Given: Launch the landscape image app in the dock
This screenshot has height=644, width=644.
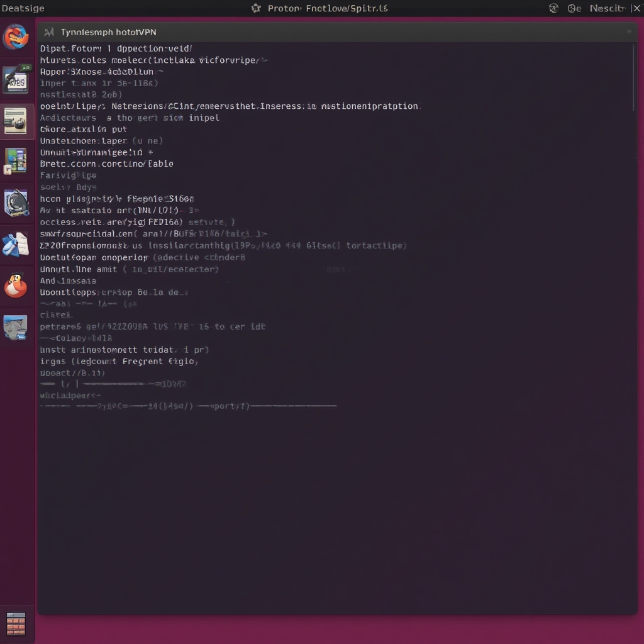Looking at the screenshot, I should 16,327.
